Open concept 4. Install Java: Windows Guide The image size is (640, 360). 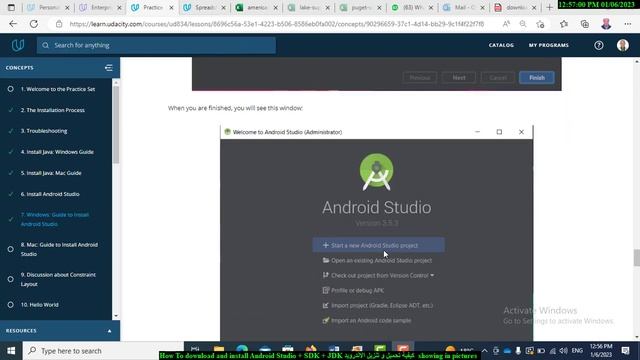click(57, 152)
